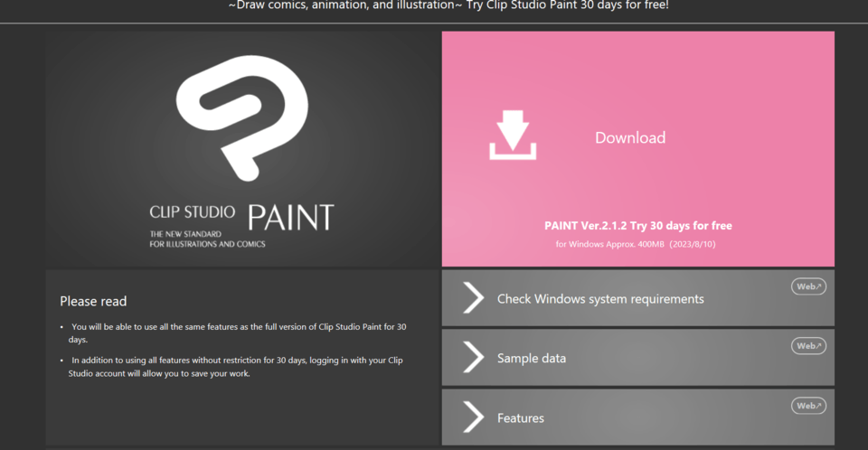Viewport: 868px width, 450px height.
Task: Click the 'Please read' heading
Action: point(93,301)
